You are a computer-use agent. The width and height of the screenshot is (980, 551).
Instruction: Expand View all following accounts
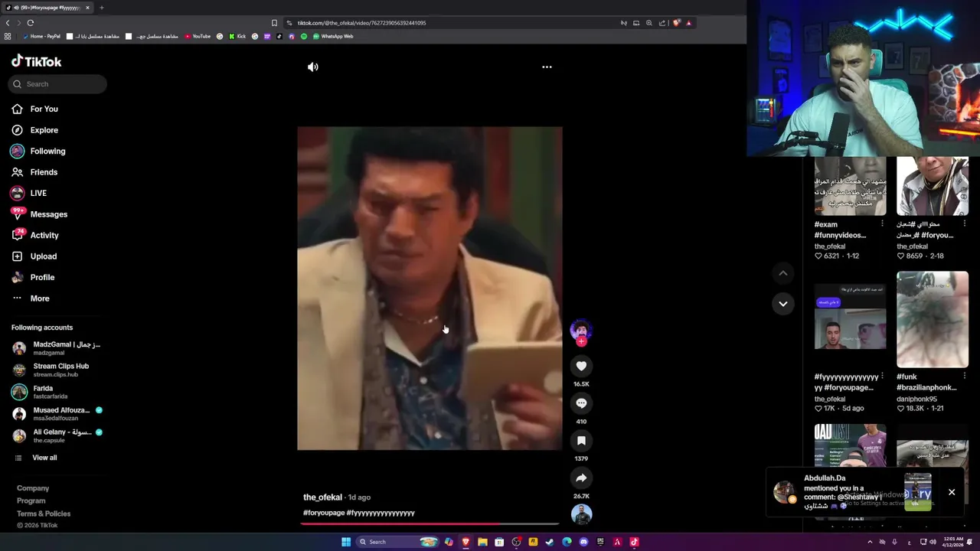tap(36, 458)
